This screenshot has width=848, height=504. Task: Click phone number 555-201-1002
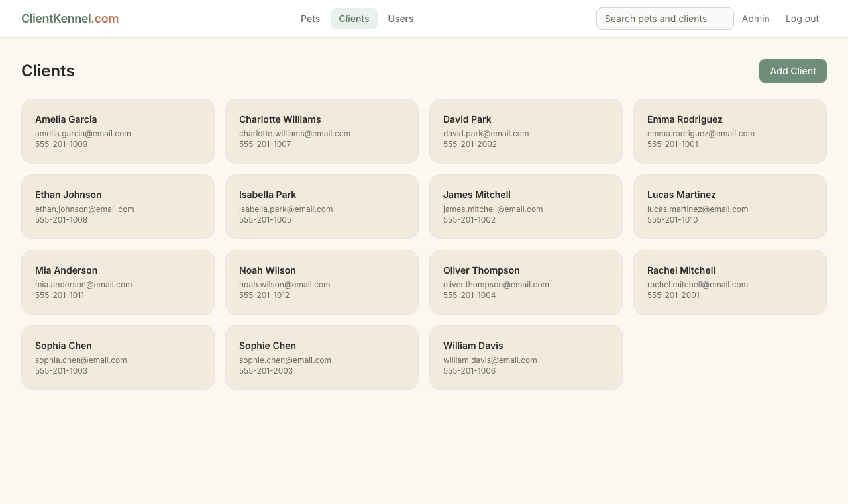point(469,220)
